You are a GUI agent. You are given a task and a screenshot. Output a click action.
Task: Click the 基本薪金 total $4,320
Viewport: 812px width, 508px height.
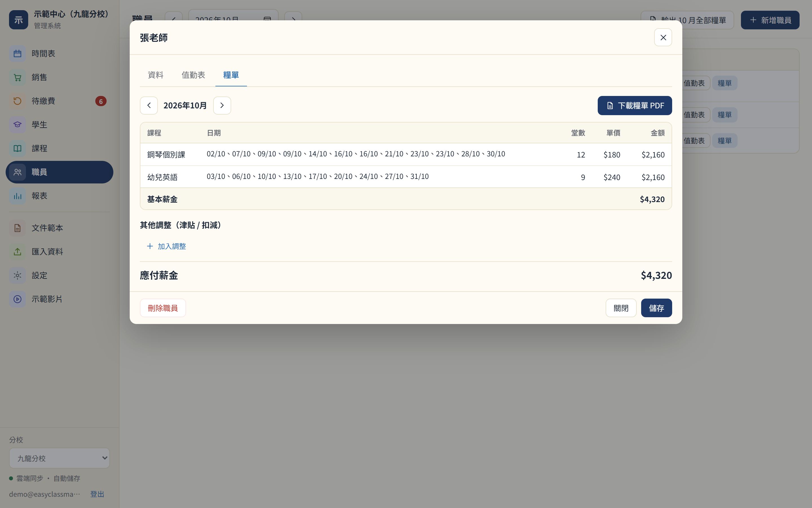[x=652, y=199]
